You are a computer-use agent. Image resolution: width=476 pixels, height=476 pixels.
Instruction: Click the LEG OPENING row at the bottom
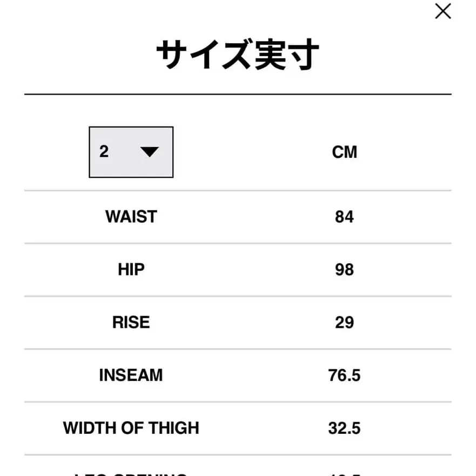click(130, 473)
